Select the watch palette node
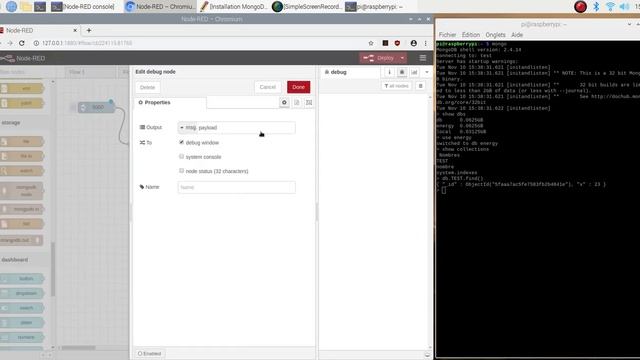The height and width of the screenshot is (360, 640). tap(22, 171)
